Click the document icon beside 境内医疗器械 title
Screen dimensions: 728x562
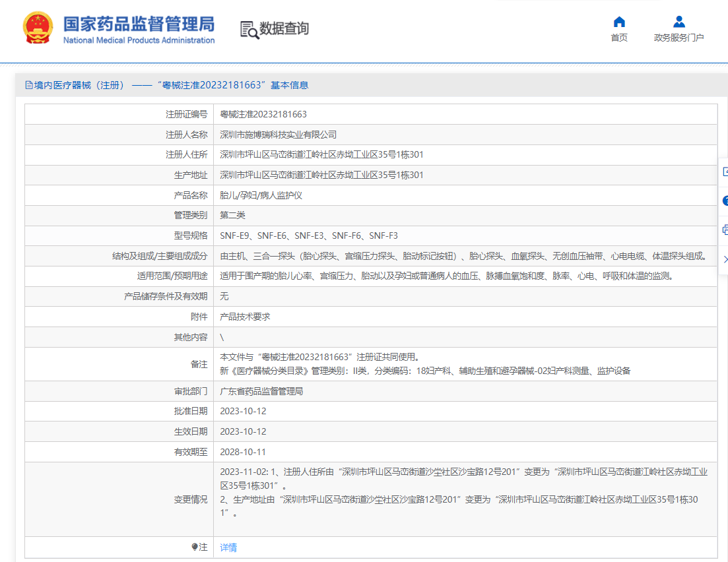28,85
